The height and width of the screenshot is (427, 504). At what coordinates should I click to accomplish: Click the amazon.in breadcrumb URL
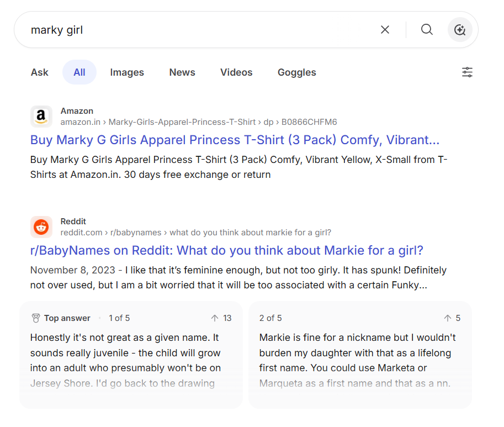pyautogui.click(x=199, y=122)
